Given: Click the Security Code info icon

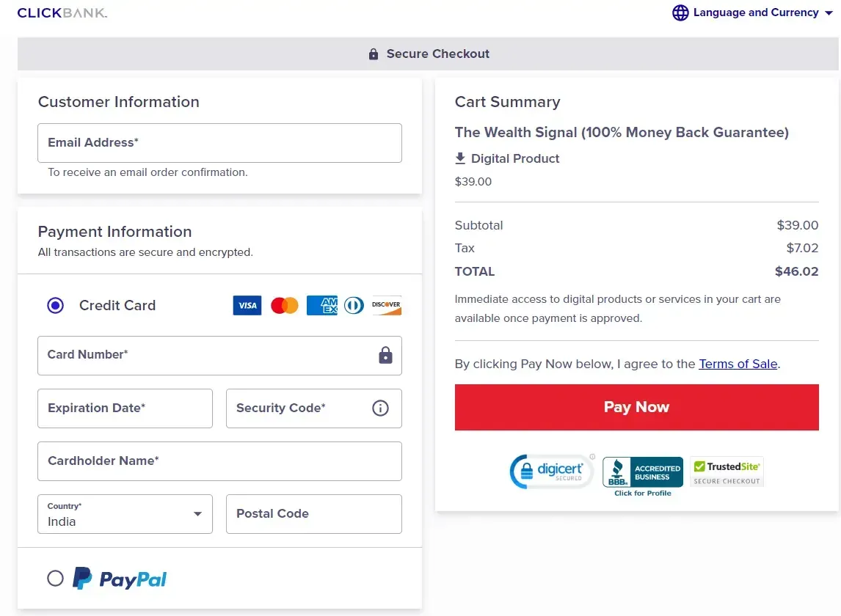Looking at the screenshot, I should tap(380, 408).
